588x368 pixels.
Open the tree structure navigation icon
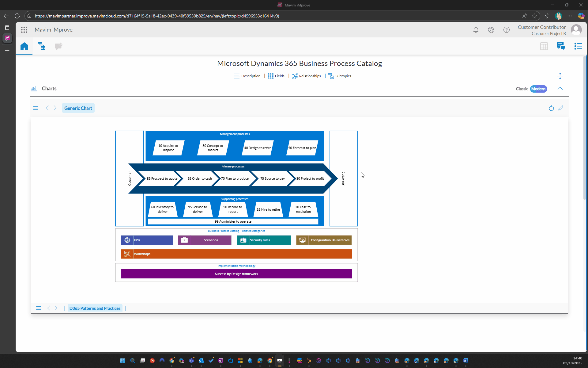42,46
